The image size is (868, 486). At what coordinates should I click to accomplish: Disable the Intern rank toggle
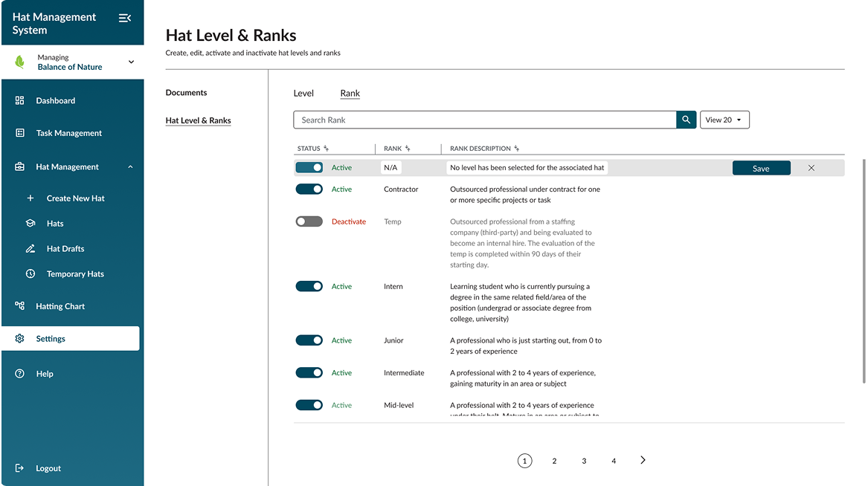coord(309,286)
